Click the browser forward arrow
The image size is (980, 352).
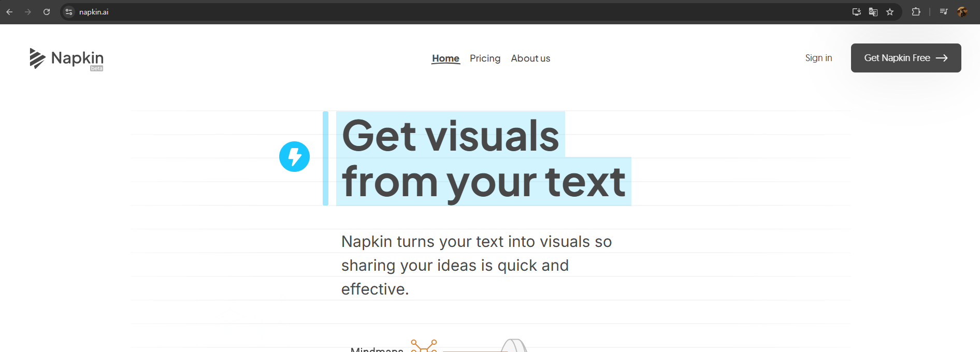coord(28,12)
